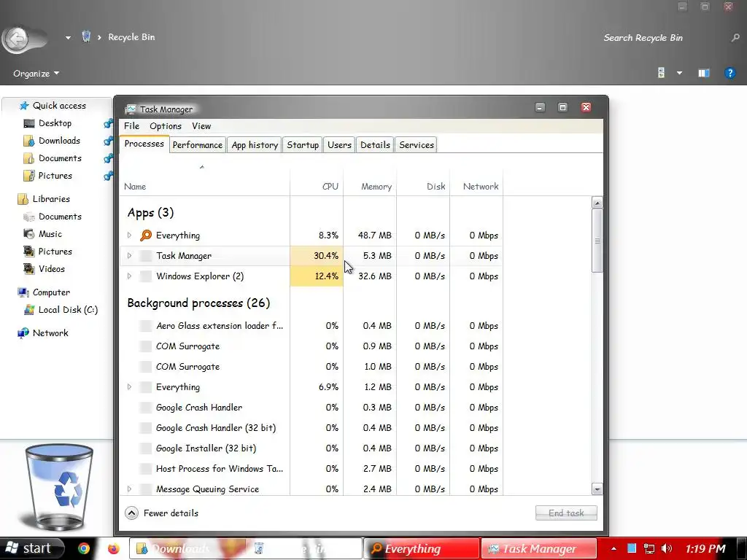
Task: Select Computer in navigation pane
Action: pyautogui.click(x=51, y=292)
